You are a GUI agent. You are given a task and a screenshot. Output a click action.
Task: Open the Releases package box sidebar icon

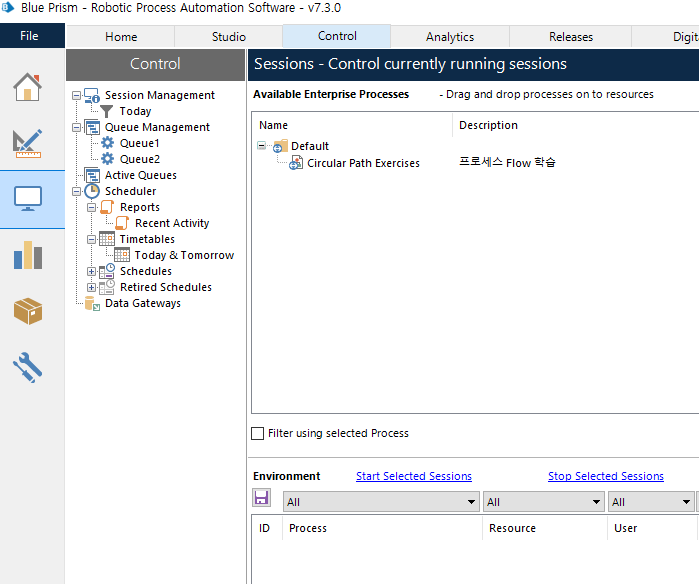coord(28,311)
